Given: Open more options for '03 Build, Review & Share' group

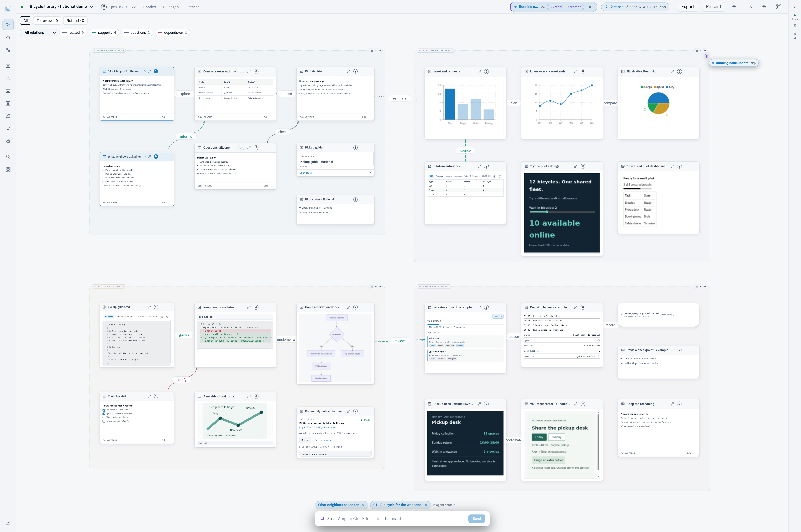Looking at the screenshot, I should coord(380,286).
